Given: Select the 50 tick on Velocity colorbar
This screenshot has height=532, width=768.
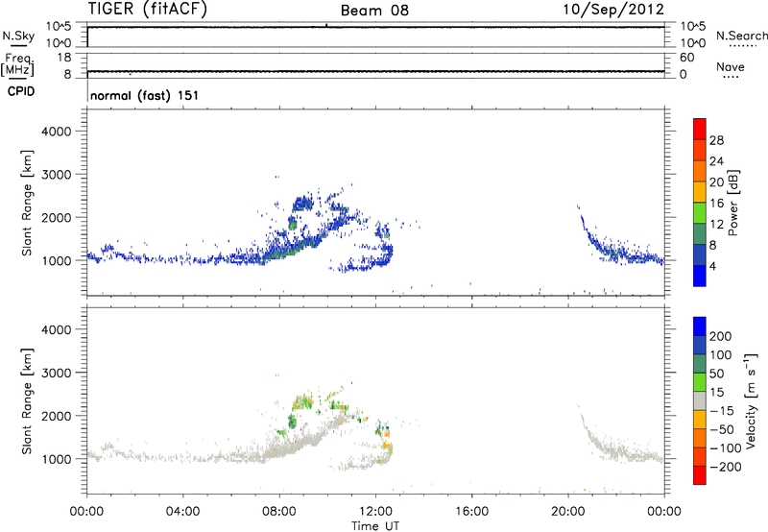Looking at the screenshot, I should (716, 374).
